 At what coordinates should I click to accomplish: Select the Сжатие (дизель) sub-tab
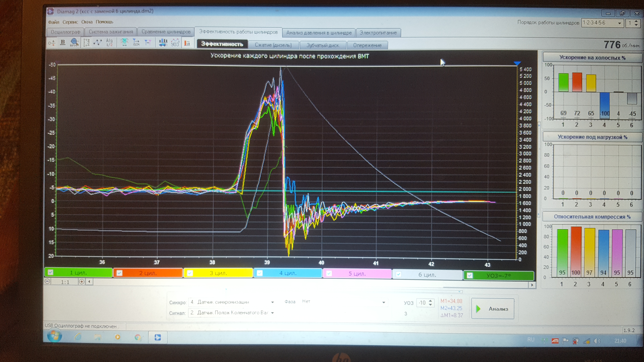[273, 45]
